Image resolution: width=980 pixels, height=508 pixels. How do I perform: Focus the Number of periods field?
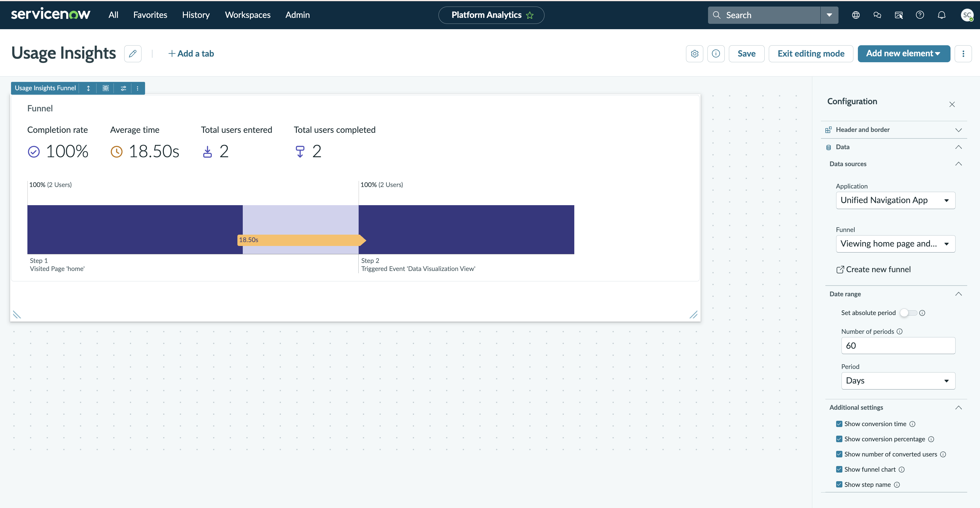tap(898, 346)
